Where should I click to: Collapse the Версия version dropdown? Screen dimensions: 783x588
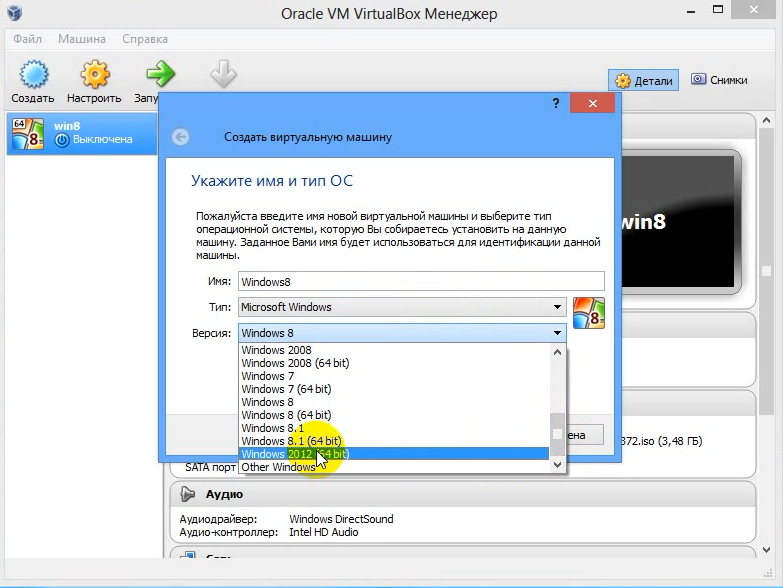(402, 333)
